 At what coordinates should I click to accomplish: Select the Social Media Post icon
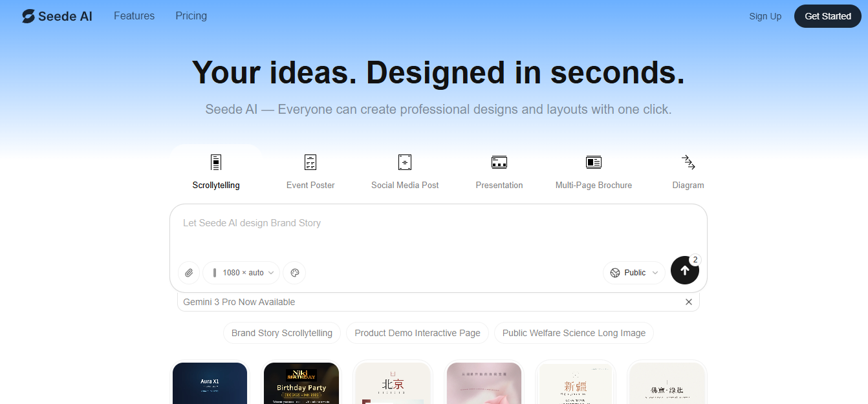(405, 162)
